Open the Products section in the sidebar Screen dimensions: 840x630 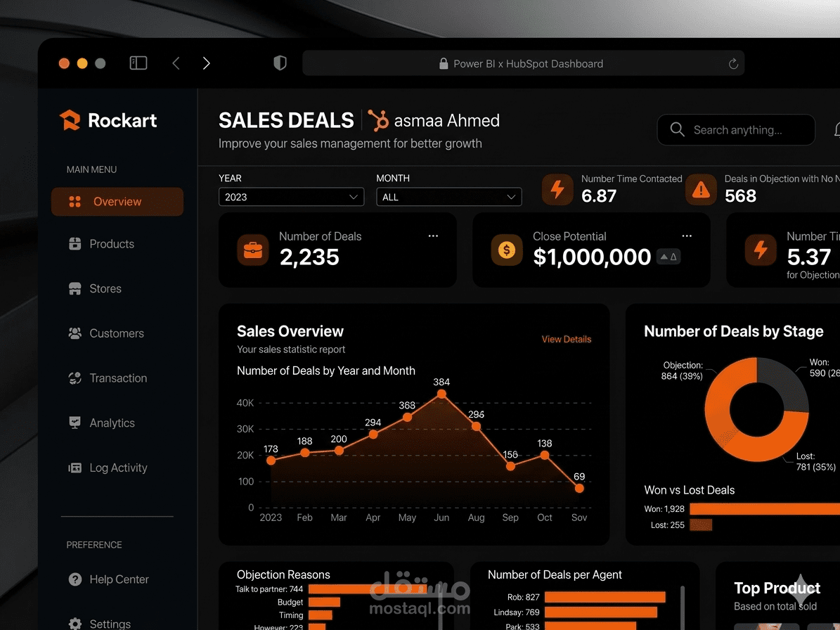tap(112, 244)
